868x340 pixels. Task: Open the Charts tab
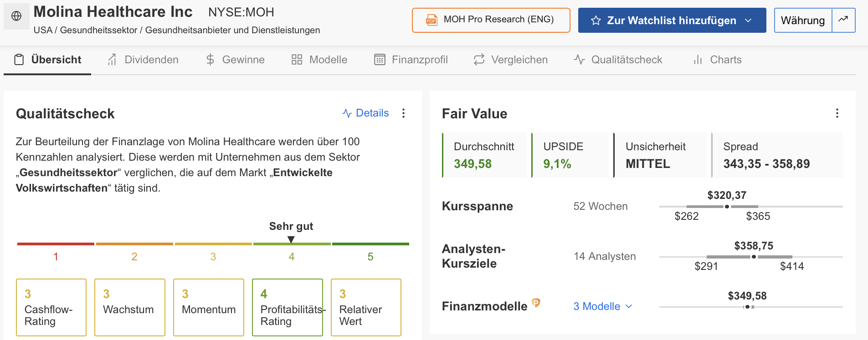coord(717,60)
